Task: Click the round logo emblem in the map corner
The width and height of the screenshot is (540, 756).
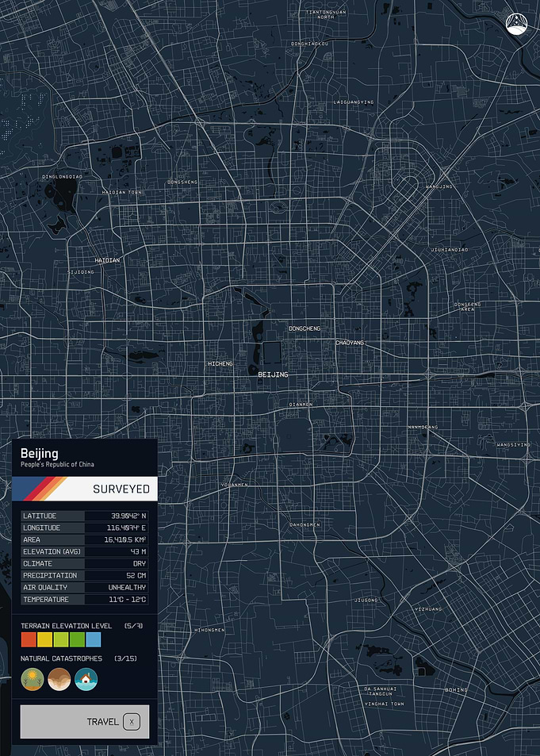Action: 516,24
